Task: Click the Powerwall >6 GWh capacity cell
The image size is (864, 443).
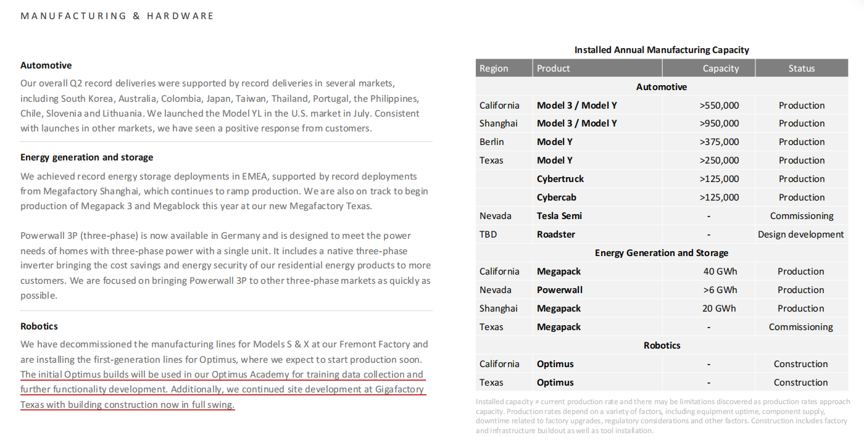Action: [x=720, y=290]
